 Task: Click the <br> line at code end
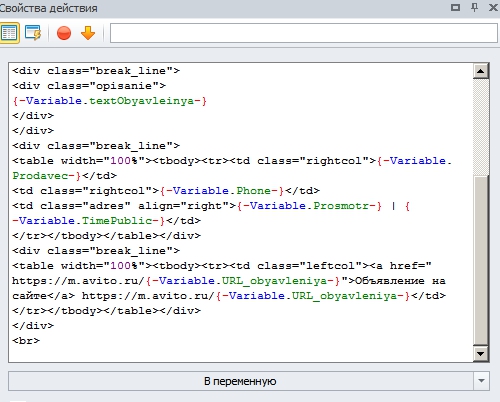[x=26, y=341]
